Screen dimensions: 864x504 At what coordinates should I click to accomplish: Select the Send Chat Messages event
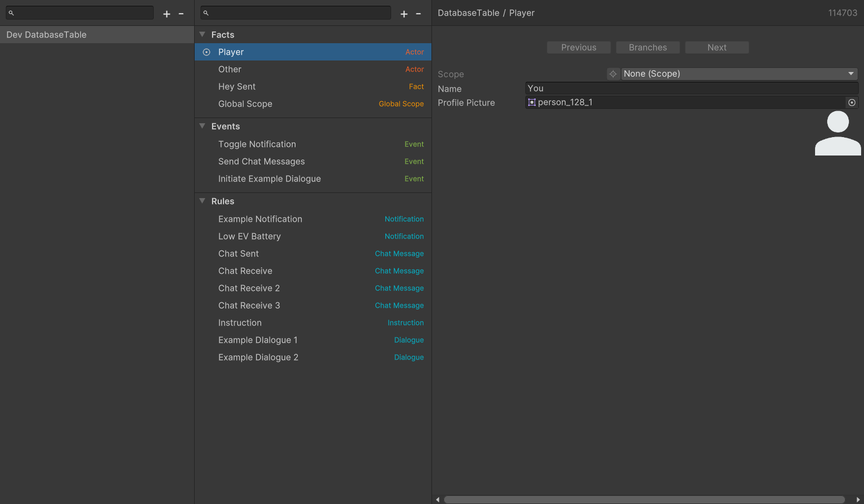click(313, 161)
